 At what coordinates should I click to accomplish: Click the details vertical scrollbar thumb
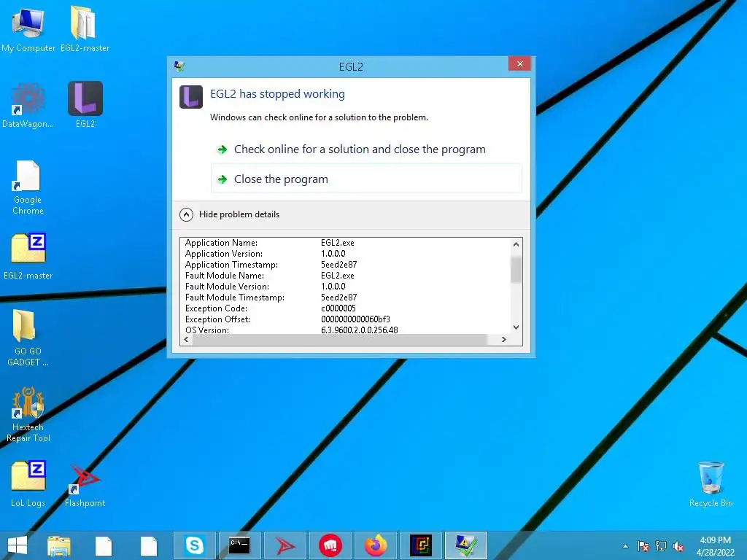tap(516, 270)
